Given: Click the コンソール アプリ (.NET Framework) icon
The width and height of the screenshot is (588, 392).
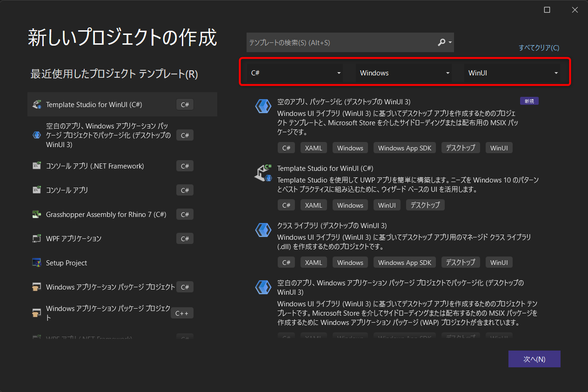Looking at the screenshot, I should coord(37,166).
